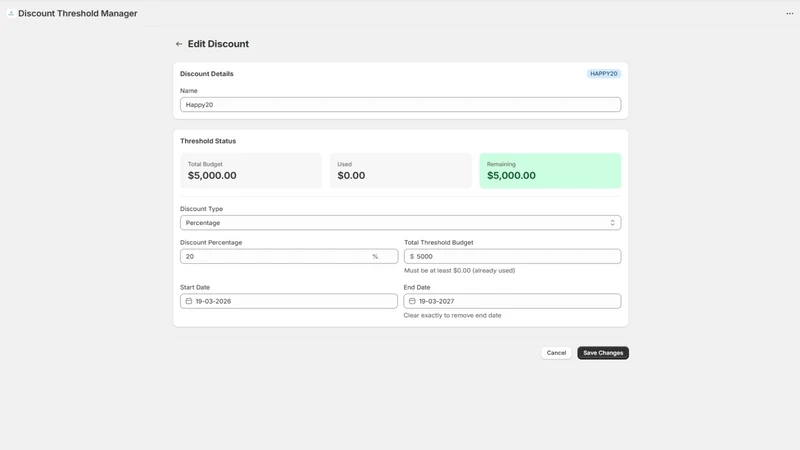Select the Remaining $5,000.00 card

pos(550,171)
